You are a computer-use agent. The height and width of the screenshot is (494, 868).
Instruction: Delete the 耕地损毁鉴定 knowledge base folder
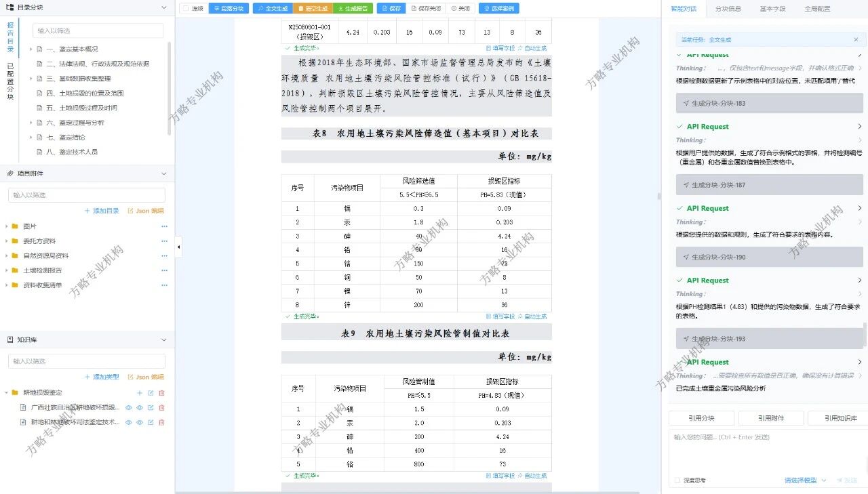click(161, 393)
